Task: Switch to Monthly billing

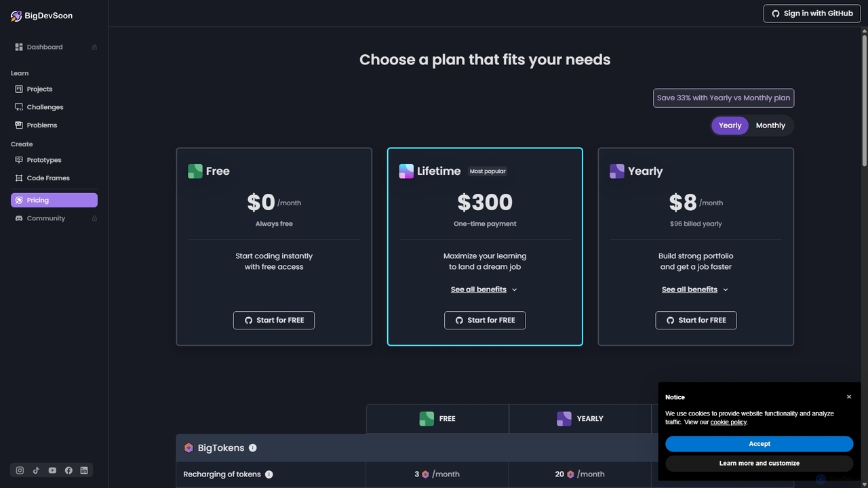Action: click(770, 125)
